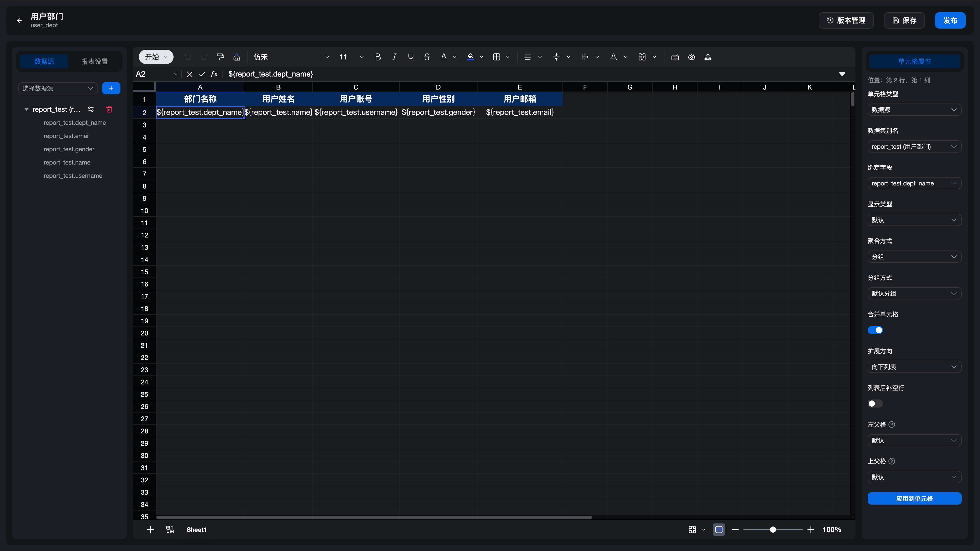Apply italic formatting
Viewport: 980px width, 551px height.
394,57
